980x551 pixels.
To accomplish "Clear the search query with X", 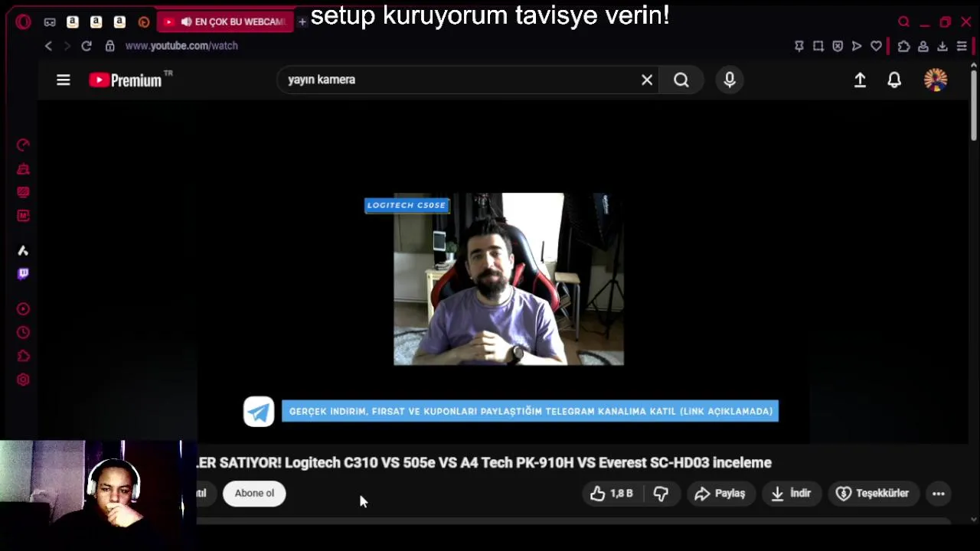I will 647,80.
